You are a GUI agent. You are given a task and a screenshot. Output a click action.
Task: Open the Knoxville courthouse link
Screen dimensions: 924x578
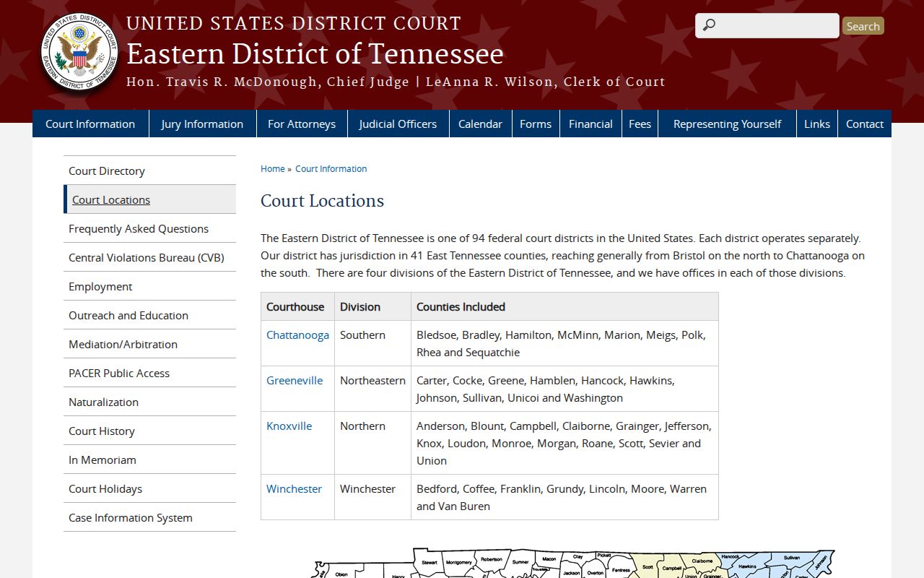(x=289, y=426)
